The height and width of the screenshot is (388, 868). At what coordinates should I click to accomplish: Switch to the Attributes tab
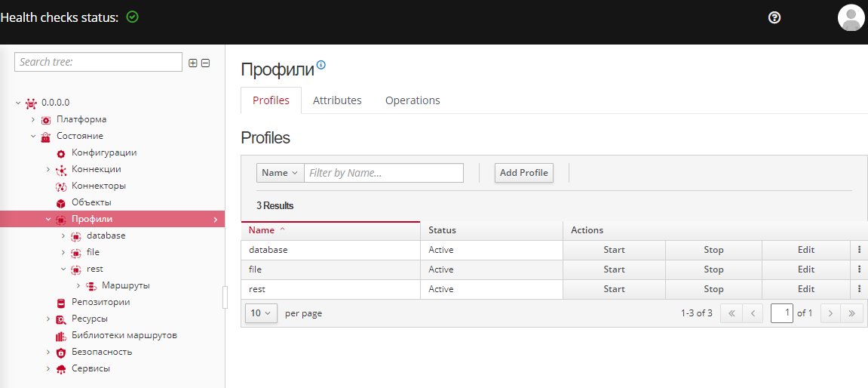click(337, 100)
